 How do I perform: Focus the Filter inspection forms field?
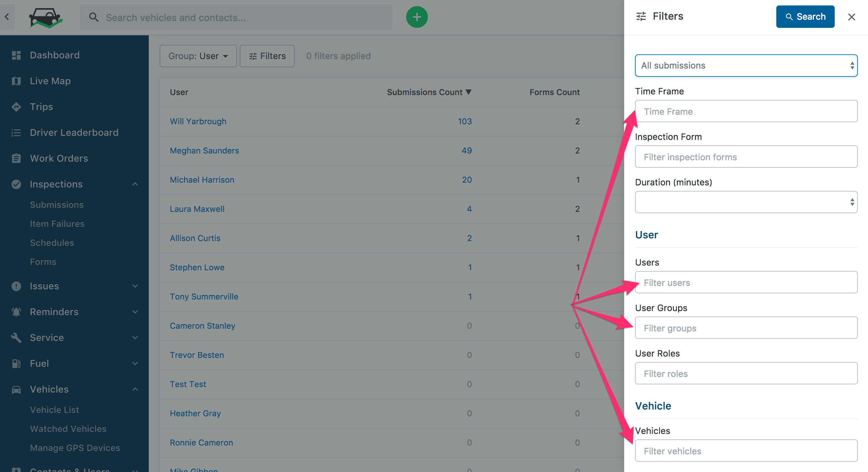tap(746, 157)
